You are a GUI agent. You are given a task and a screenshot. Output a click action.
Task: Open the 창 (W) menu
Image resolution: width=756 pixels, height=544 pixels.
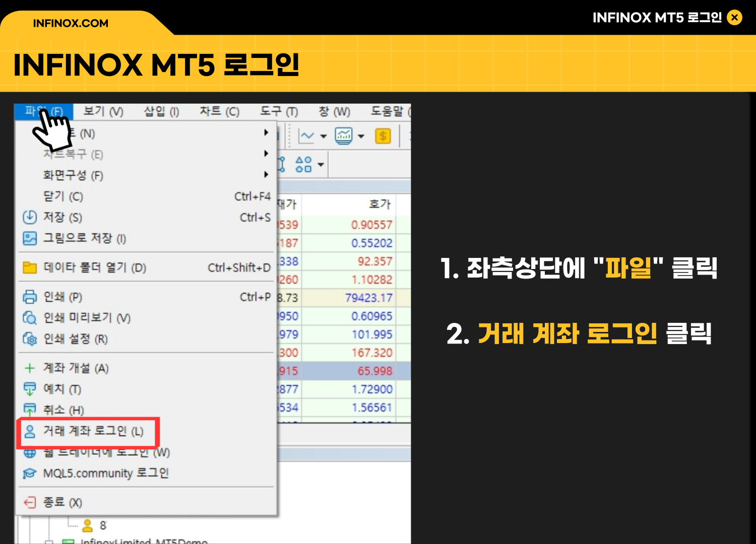(334, 111)
